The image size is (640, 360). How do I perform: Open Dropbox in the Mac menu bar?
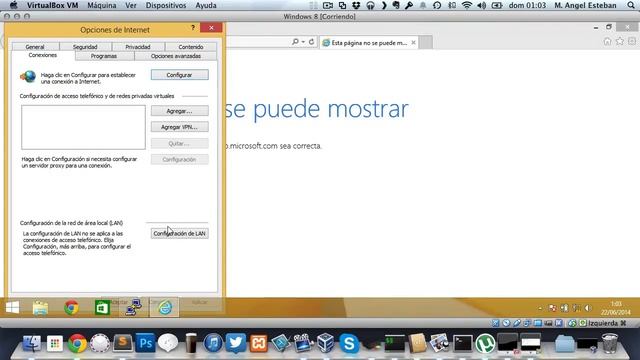[x=356, y=5]
